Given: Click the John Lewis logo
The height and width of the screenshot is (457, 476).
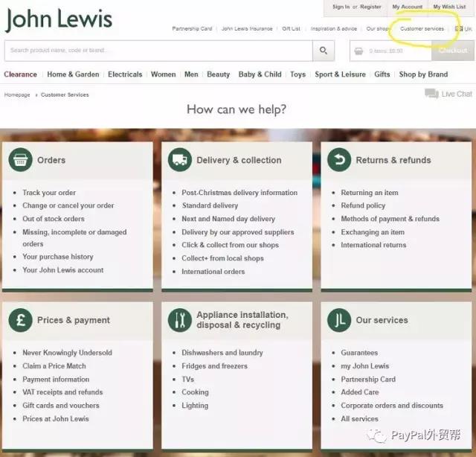Looking at the screenshot, I should 59,19.
